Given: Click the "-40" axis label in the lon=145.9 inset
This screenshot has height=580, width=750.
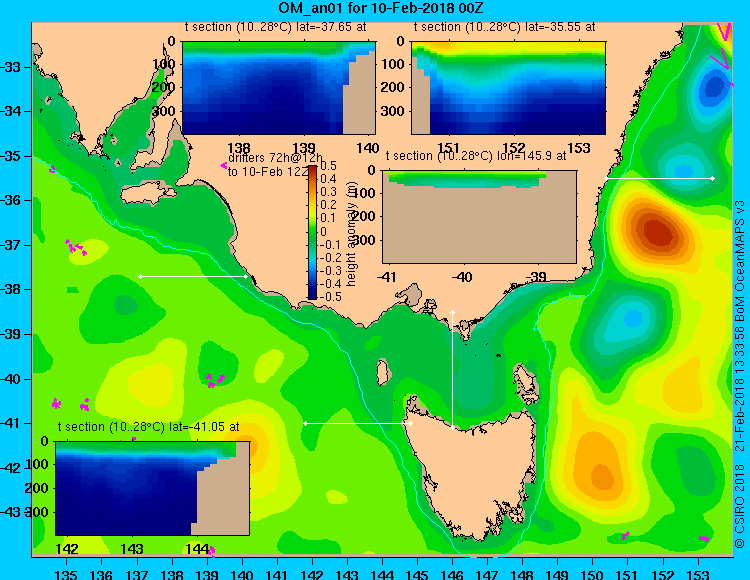Looking at the screenshot, I should coord(462,276).
